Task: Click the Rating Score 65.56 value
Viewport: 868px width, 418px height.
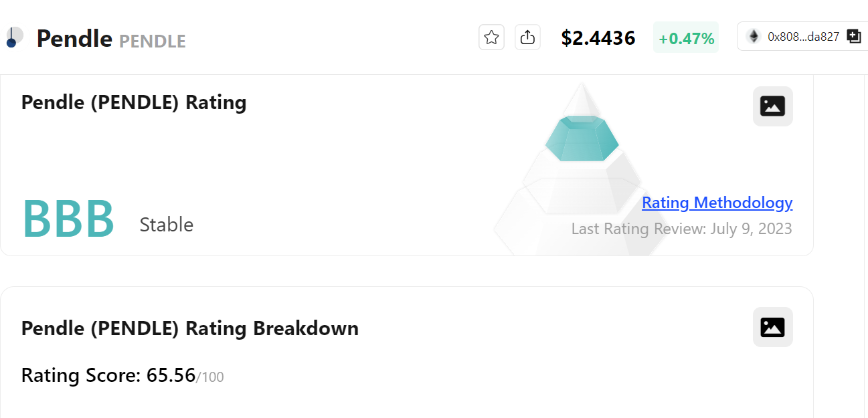Action: coord(171,375)
